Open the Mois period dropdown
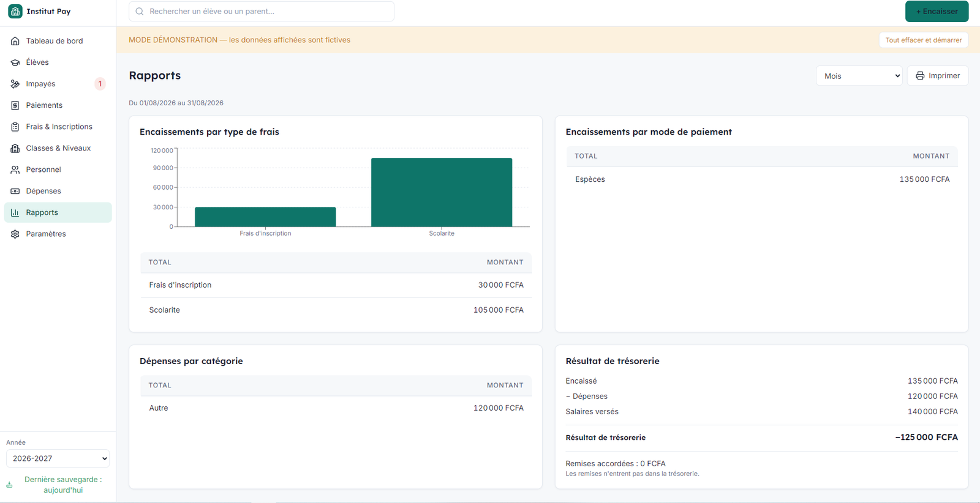This screenshot has height=503, width=980. coord(859,76)
